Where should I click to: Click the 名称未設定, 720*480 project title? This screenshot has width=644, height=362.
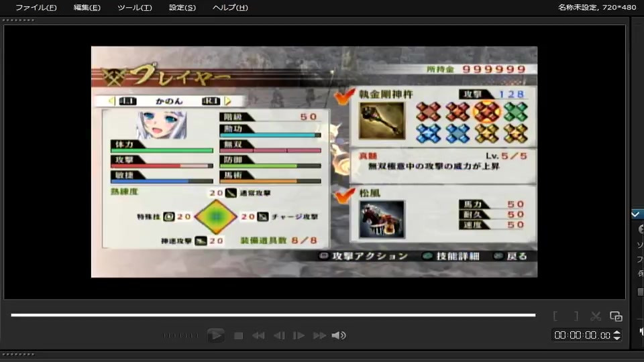[597, 7]
